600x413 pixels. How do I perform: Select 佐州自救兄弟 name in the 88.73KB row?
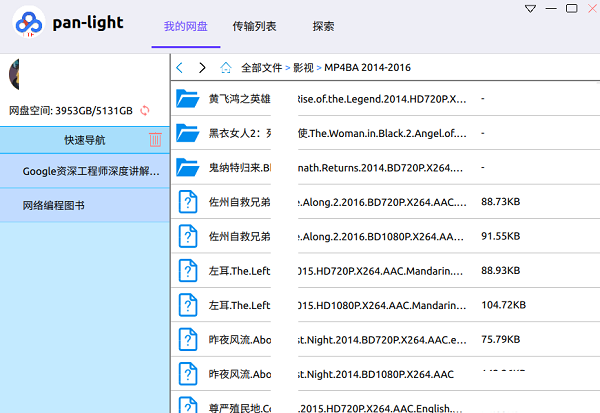pyautogui.click(x=240, y=202)
